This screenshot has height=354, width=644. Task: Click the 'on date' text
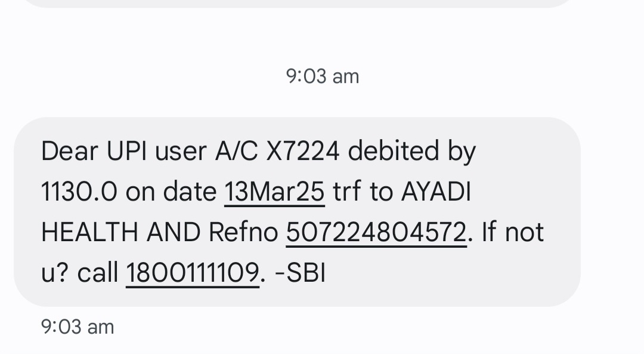click(x=171, y=192)
